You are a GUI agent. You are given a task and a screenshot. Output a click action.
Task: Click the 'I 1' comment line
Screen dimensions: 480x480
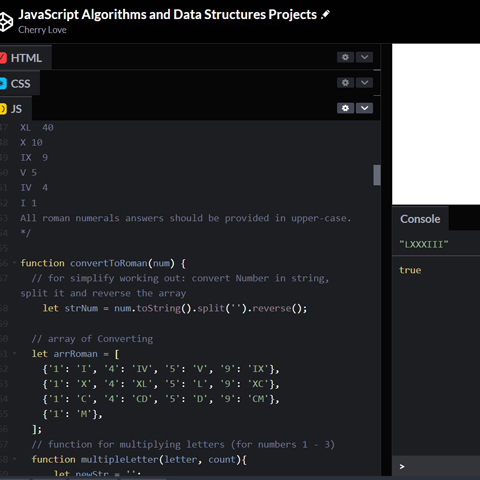(28, 203)
